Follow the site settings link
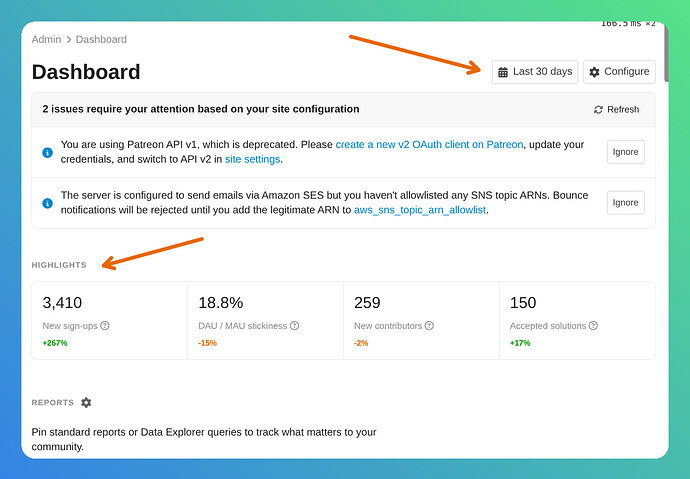This screenshot has height=479, width=690. click(x=252, y=159)
